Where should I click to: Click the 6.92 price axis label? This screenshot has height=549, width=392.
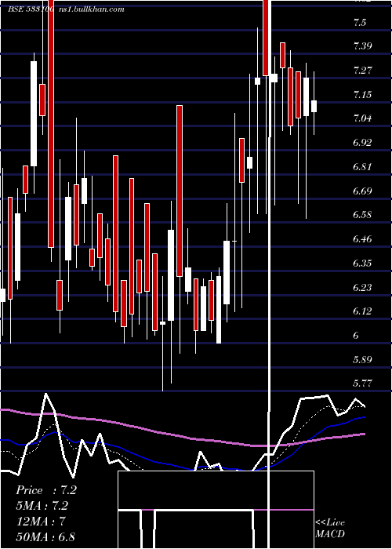[362, 143]
